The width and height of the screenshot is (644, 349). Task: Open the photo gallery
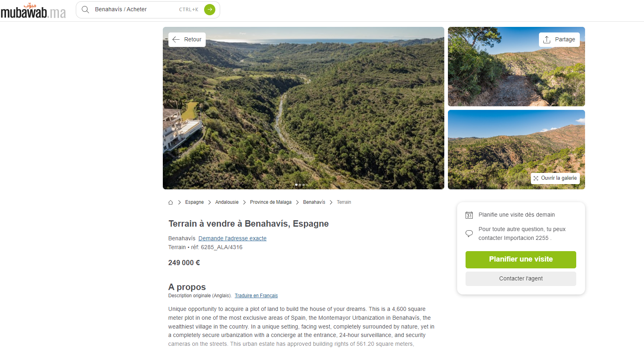click(x=555, y=178)
